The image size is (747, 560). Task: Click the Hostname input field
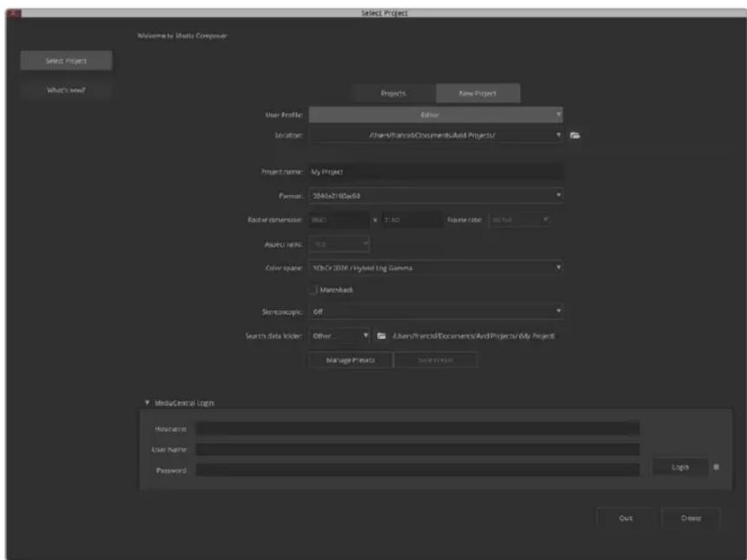[x=418, y=429]
